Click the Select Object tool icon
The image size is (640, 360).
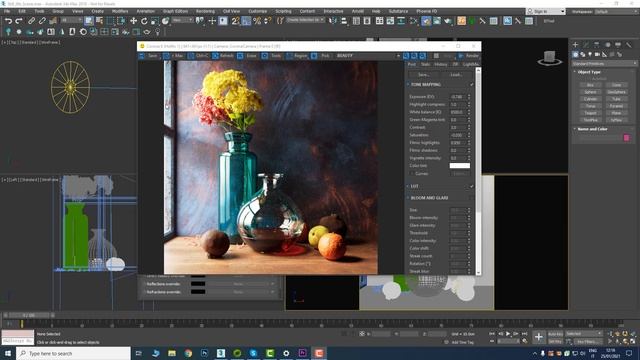click(89, 21)
